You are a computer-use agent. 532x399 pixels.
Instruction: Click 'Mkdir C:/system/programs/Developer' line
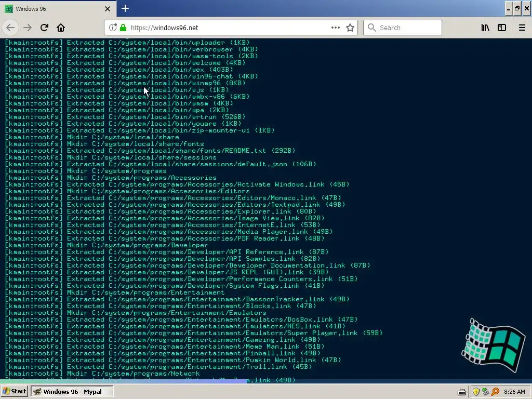(107, 245)
